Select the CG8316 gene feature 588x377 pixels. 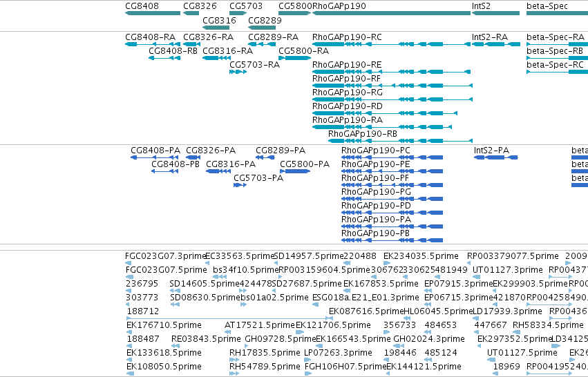tap(216, 28)
